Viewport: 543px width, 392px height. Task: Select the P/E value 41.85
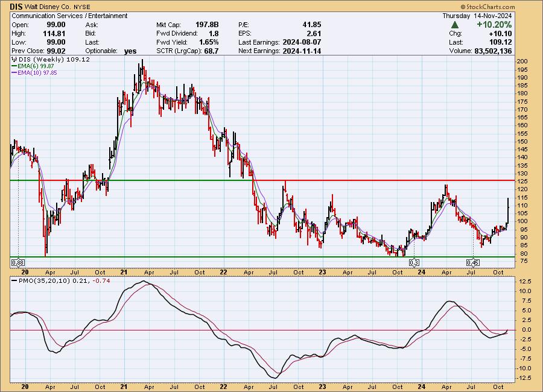pyautogui.click(x=312, y=25)
